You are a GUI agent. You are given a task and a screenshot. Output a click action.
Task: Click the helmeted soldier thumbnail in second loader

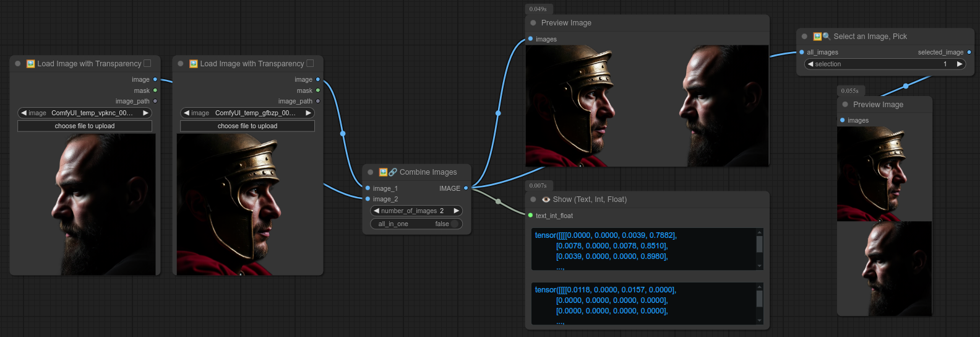click(247, 204)
